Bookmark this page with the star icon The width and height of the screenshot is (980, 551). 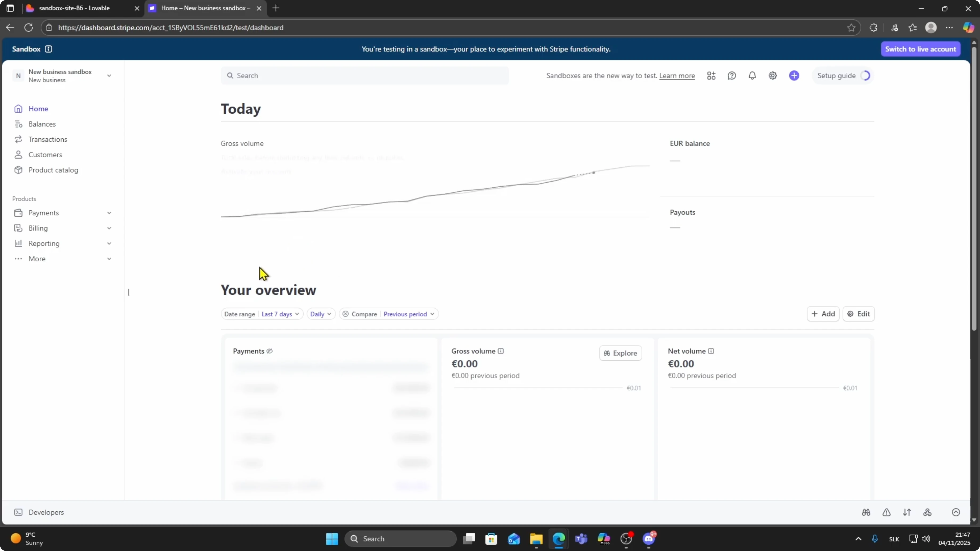tap(851, 28)
